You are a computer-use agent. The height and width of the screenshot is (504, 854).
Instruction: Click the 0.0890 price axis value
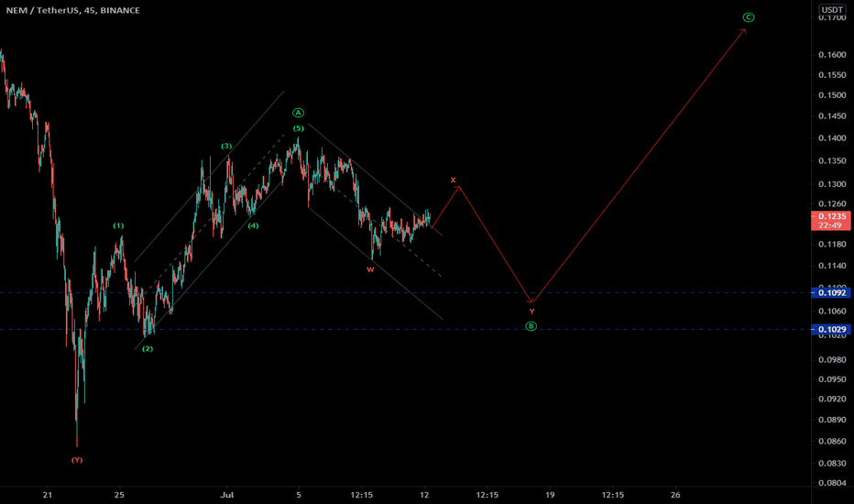[x=832, y=420]
